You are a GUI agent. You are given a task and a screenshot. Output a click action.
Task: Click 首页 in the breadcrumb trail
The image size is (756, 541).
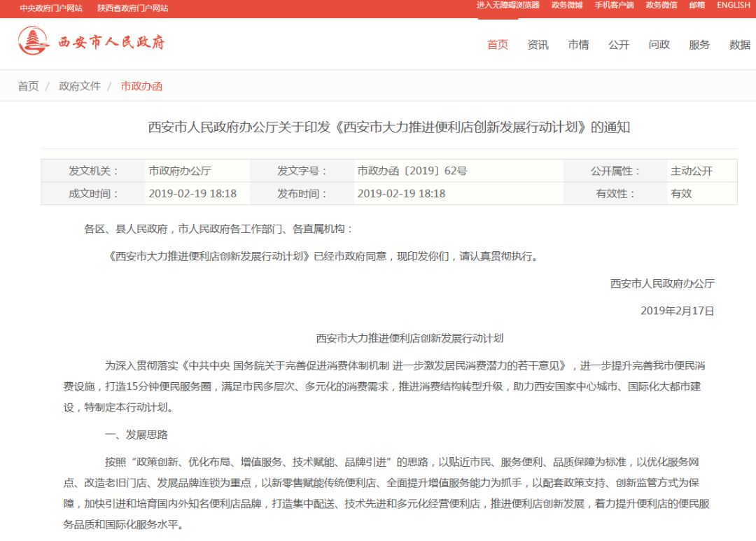tap(27, 85)
